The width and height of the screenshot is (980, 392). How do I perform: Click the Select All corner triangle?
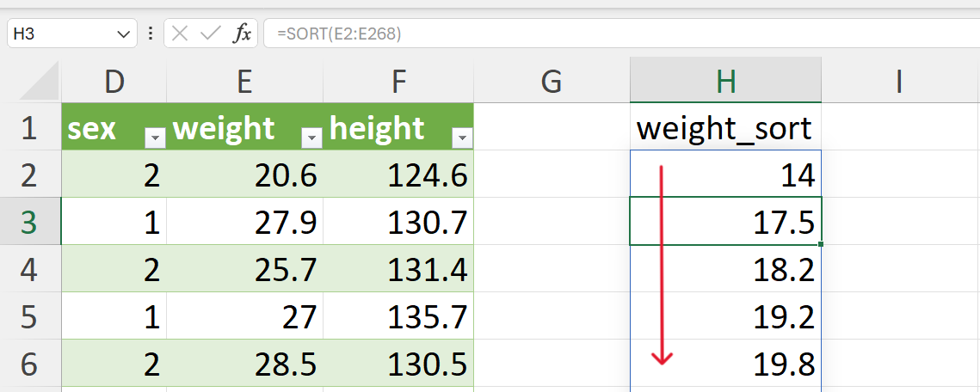[39, 83]
